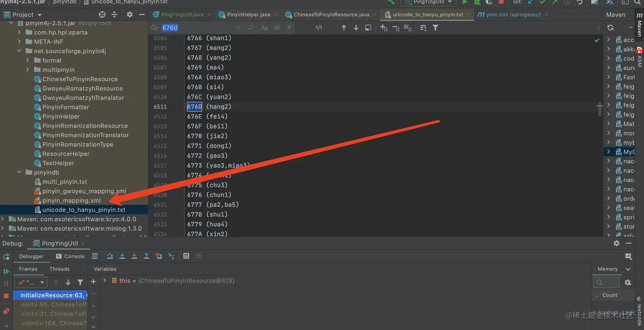Viewport: 644px width, 330px height.
Task: Open the Evaluate Expression calculator icon
Action: pyautogui.click(x=186, y=256)
